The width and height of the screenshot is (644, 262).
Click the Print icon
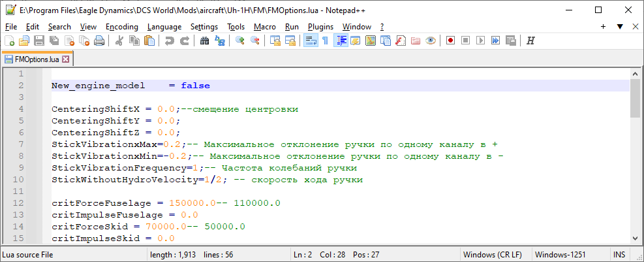[99, 41]
